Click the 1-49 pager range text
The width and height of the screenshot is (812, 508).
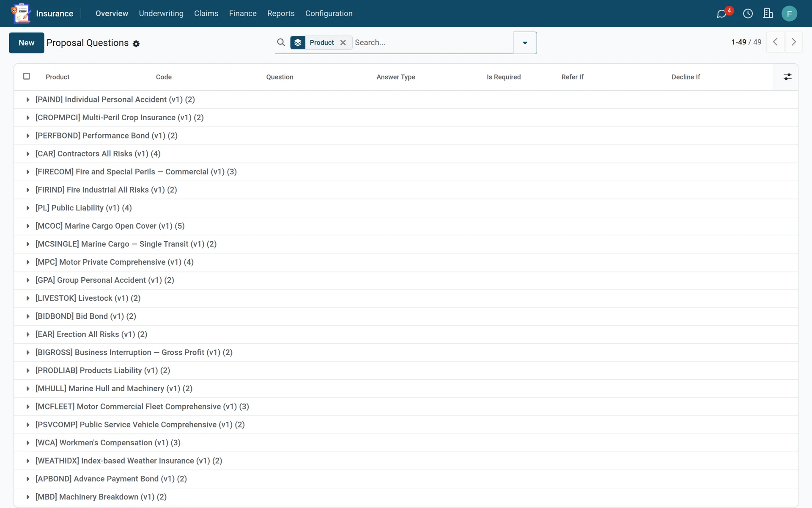[738, 42]
